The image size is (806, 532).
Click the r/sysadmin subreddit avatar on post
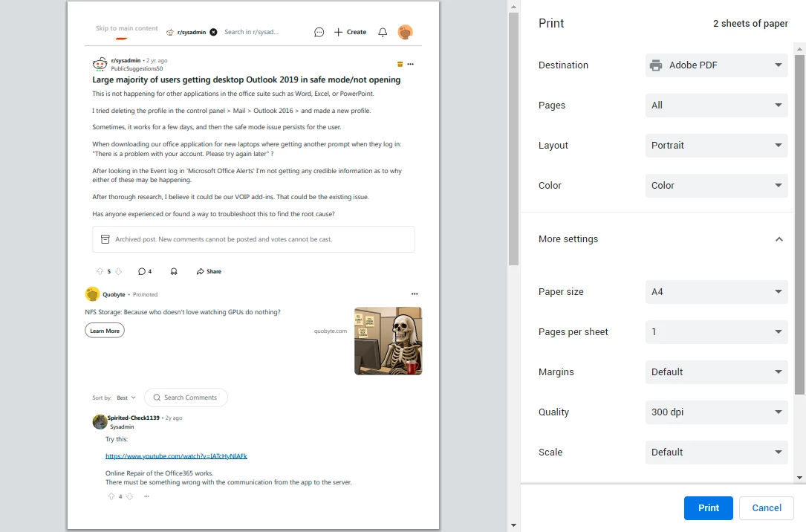click(x=100, y=64)
